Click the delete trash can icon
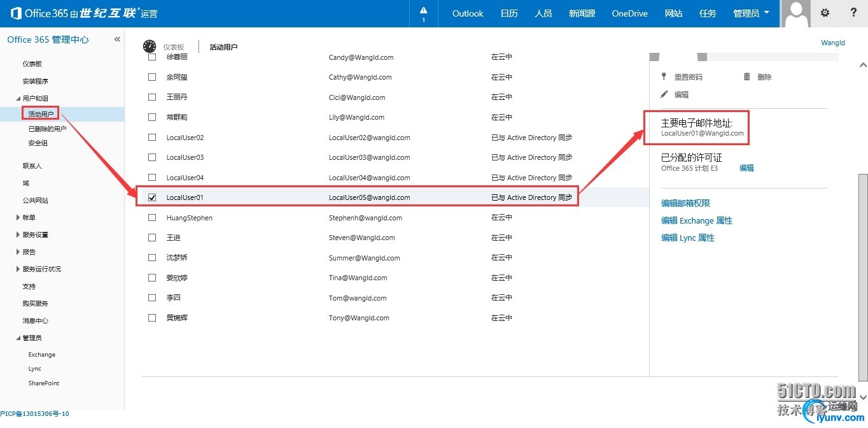The image size is (868, 428). (747, 76)
